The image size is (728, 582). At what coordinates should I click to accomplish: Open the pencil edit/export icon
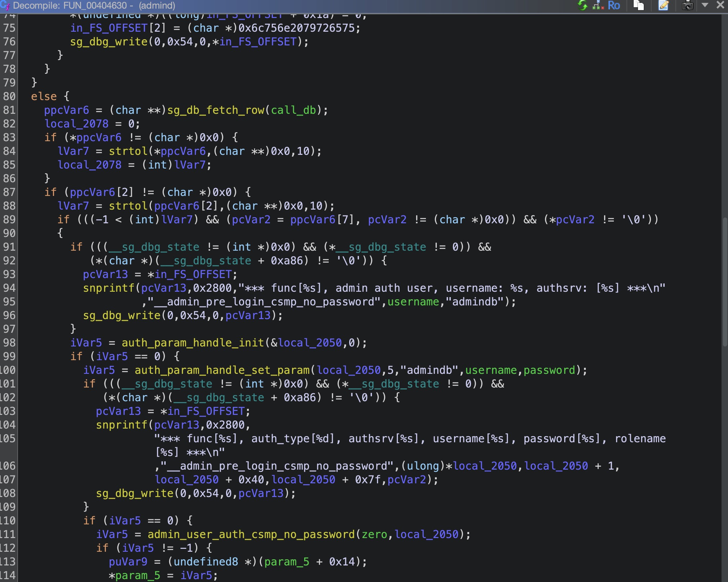(x=663, y=5)
